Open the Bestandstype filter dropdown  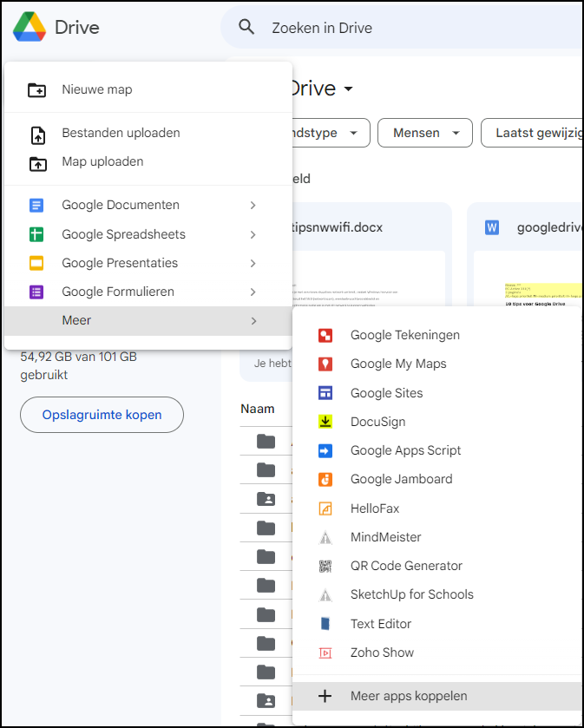pyautogui.click(x=331, y=133)
